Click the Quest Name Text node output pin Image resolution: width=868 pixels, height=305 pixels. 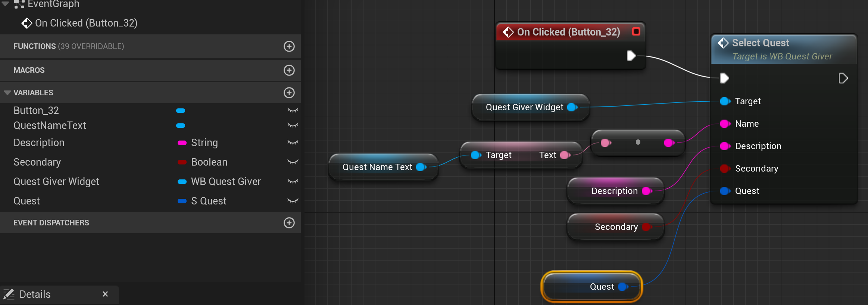[x=421, y=167]
